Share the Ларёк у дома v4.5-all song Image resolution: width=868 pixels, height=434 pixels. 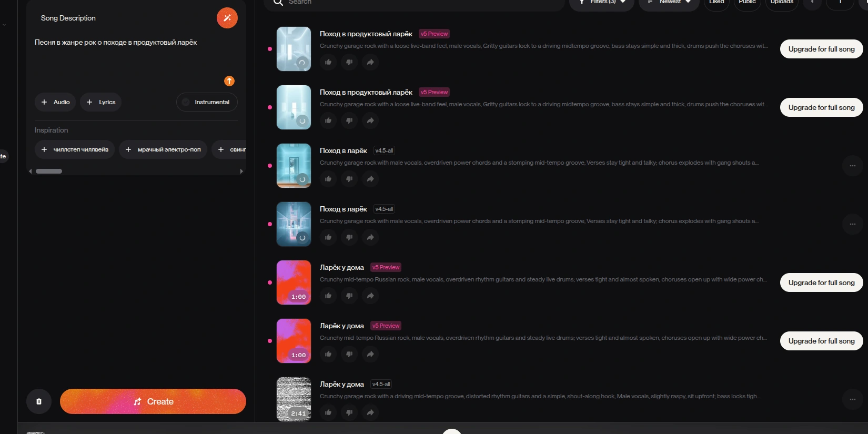(370, 412)
